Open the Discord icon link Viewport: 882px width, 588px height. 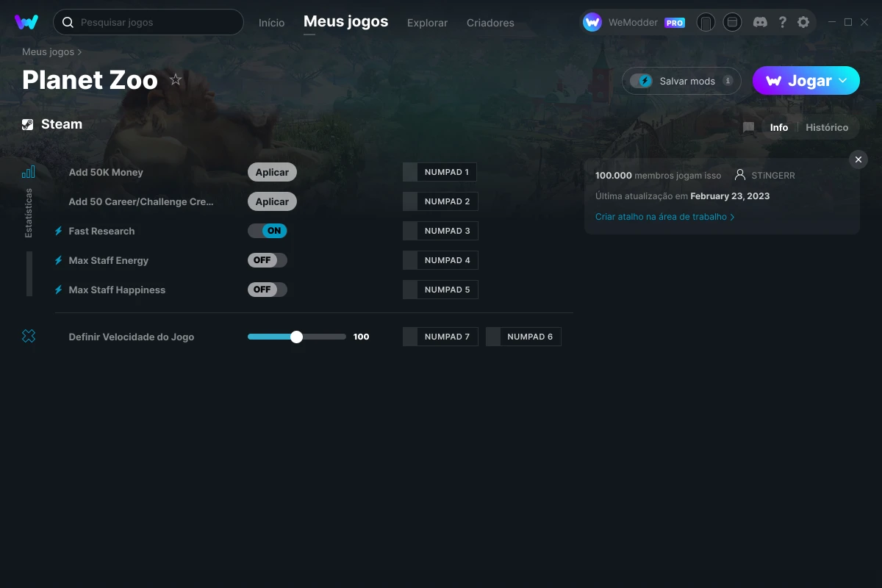coord(761,22)
